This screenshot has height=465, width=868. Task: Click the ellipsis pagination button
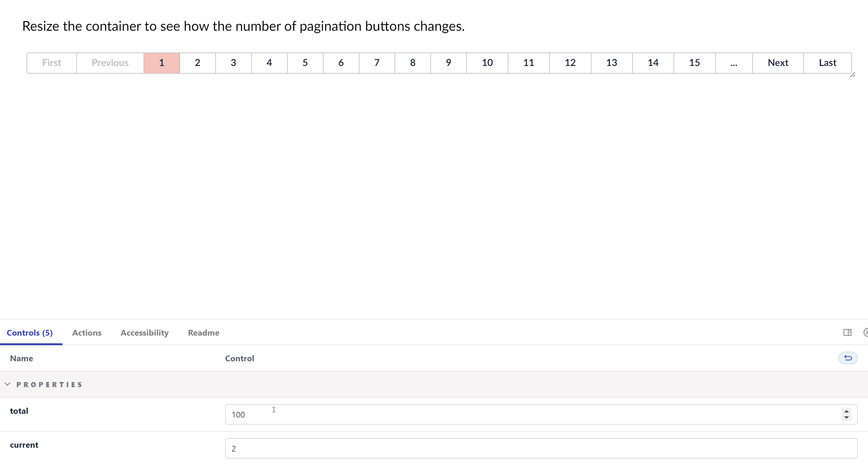[733, 63]
